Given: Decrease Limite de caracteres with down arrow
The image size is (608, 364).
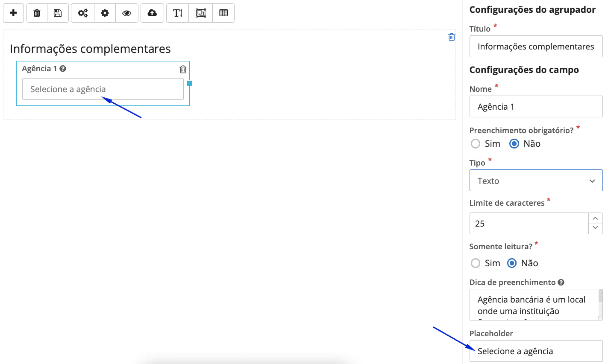Looking at the screenshot, I should (x=595, y=228).
